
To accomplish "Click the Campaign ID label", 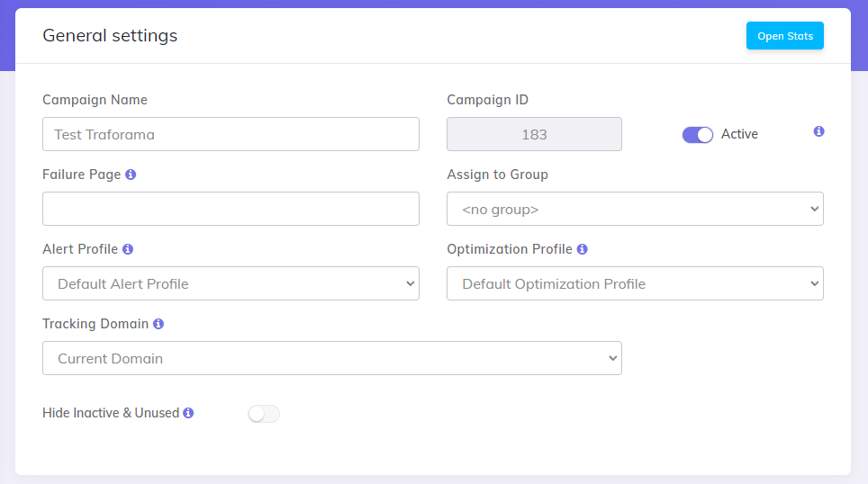I will click(x=488, y=100).
